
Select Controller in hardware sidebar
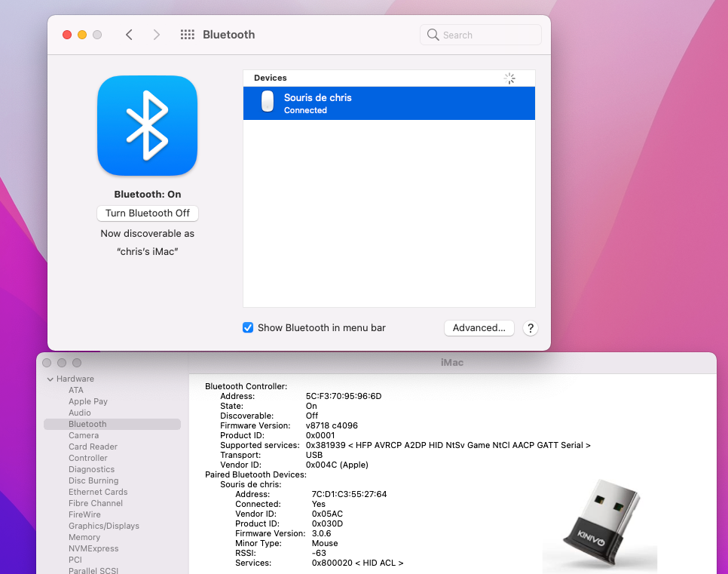tap(87, 458)
